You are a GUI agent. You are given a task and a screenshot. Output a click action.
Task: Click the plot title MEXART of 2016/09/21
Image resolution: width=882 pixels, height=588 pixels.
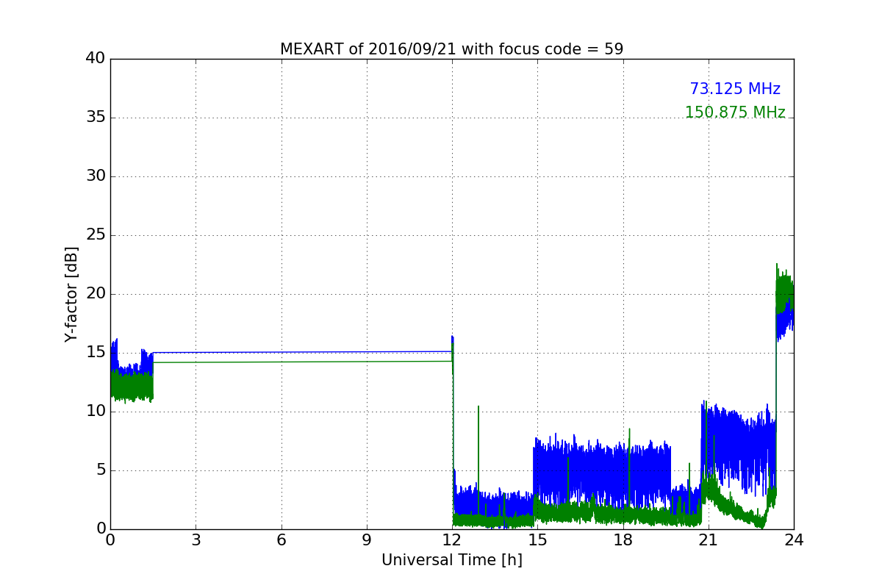[x=451, y=49]
